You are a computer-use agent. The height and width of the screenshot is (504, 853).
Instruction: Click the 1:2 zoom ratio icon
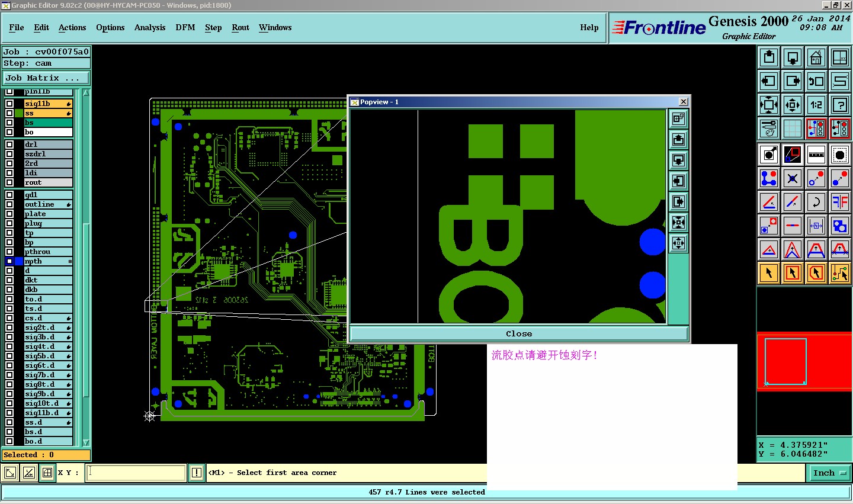(x=816, y=105)
